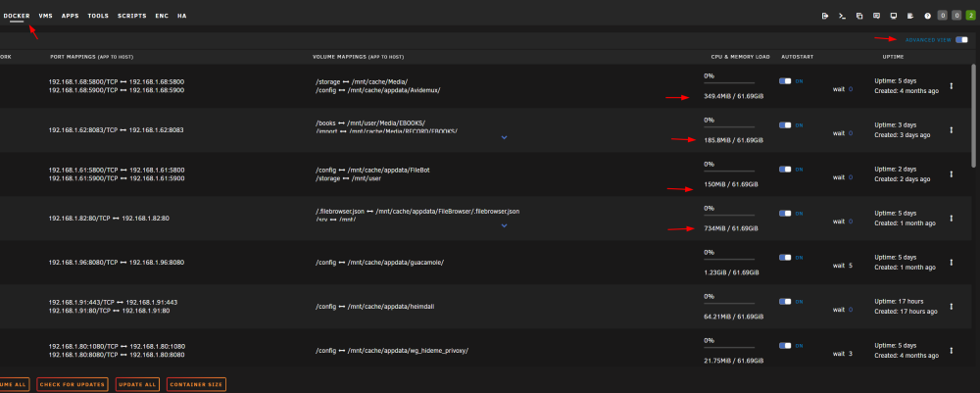Open the feedback speech-bubble icon

pos(876,16)
